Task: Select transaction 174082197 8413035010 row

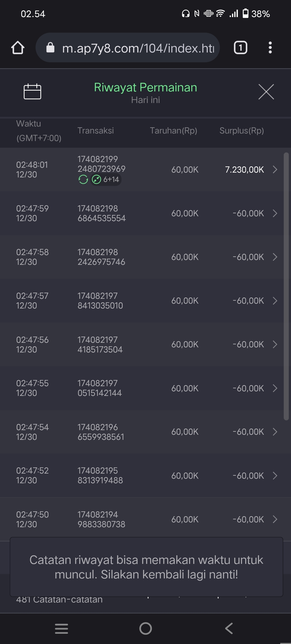Action: [100, 301]
